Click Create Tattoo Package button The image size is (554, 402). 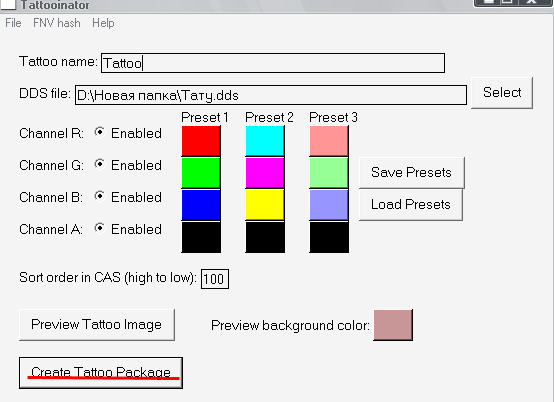pos(101,373)
